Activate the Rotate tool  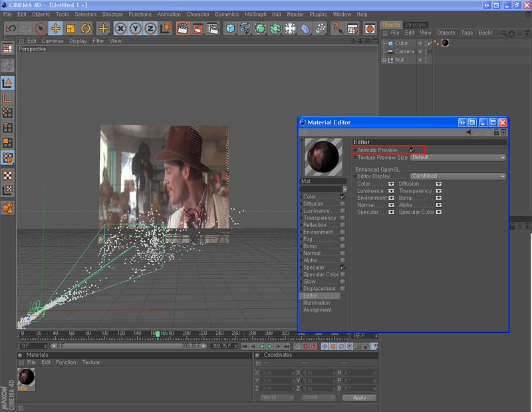(86, 29)
